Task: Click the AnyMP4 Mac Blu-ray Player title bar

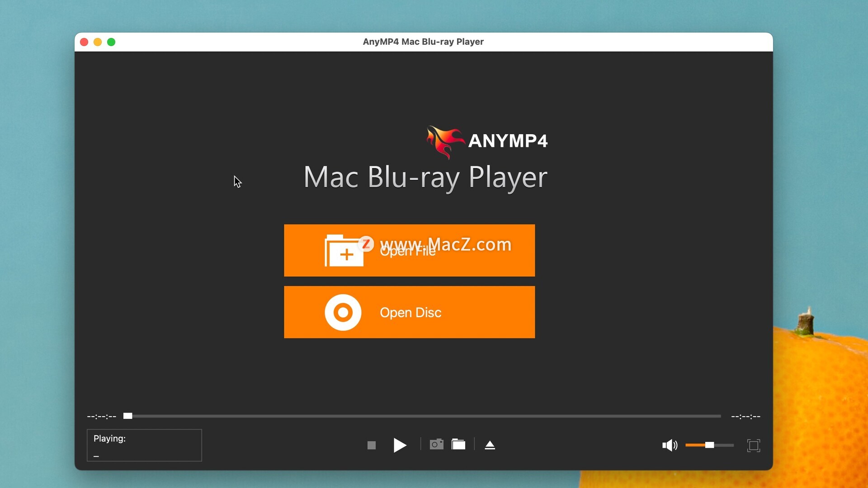Action: (423, 42)
